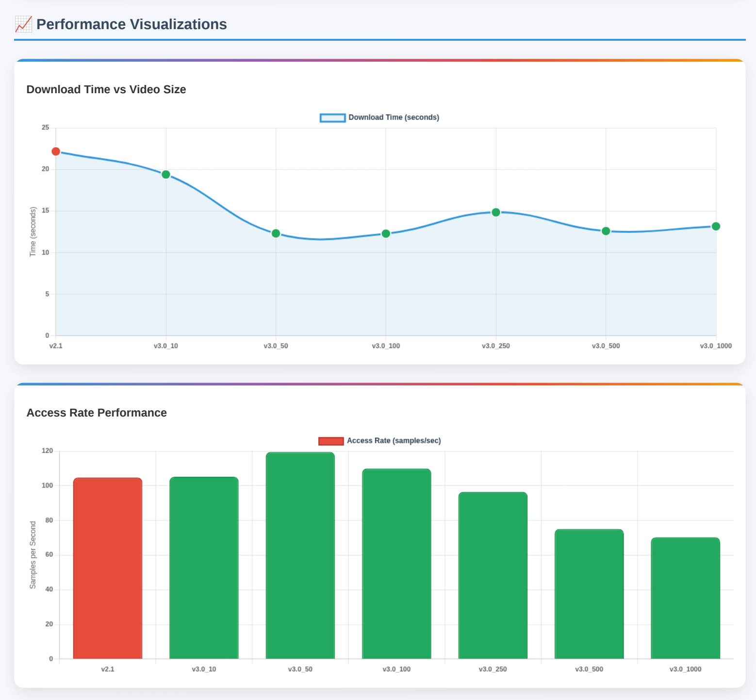The image size is (756, 700).
Task: Click the red v2.1 bar in Access Rate chart
Action: click(x=108, y=568)
